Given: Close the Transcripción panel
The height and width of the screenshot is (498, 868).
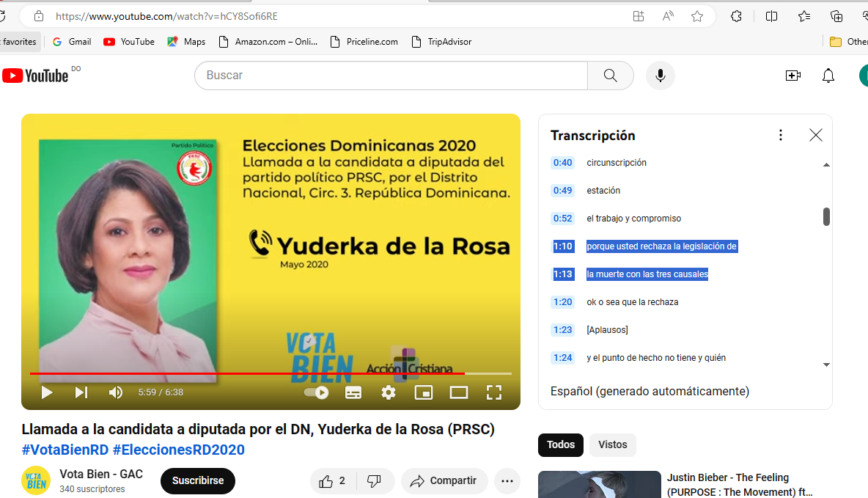Looking at the screenshot, I should click(x=815, y=135).
